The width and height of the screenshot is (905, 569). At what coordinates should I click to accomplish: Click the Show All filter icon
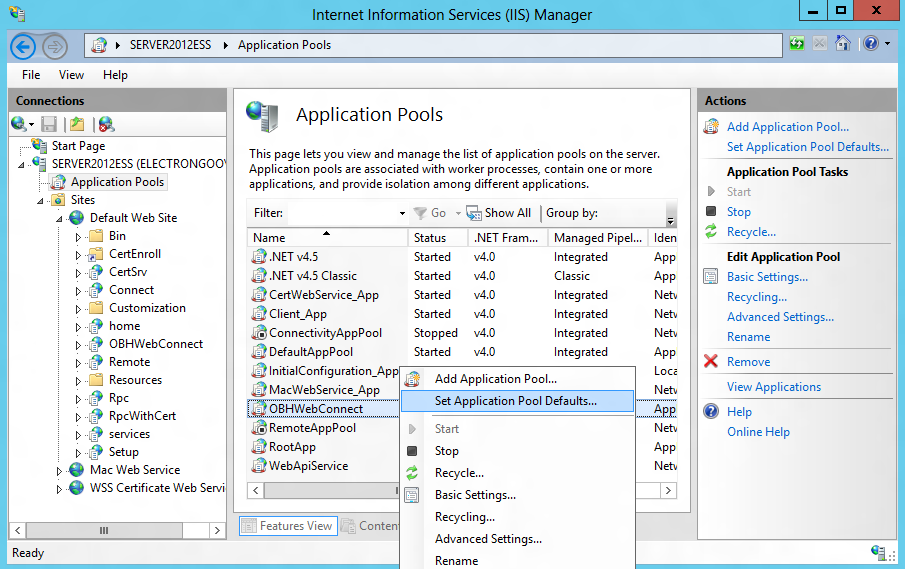(474, 213)
